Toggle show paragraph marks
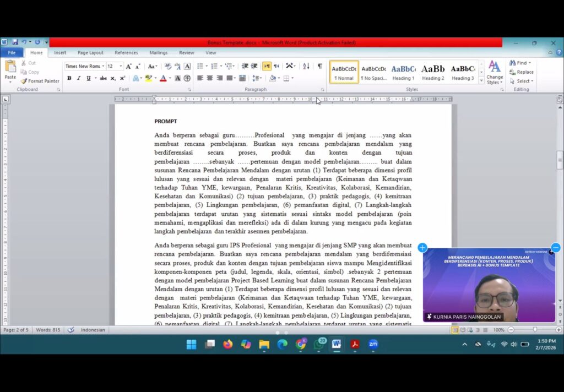Image resolution: width=564 pixels, height=392 pixels. tap(319, 66)
